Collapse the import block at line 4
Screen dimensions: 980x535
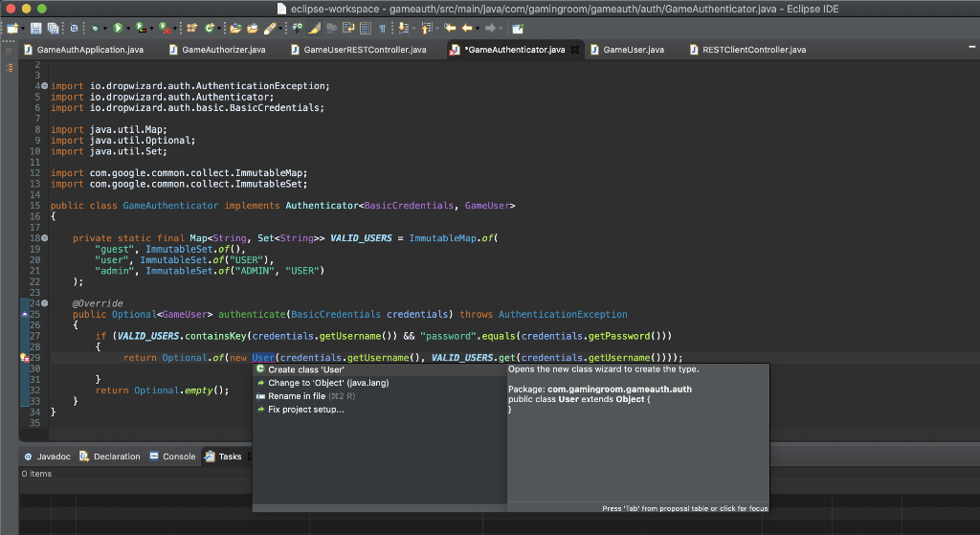coord(43,86)
